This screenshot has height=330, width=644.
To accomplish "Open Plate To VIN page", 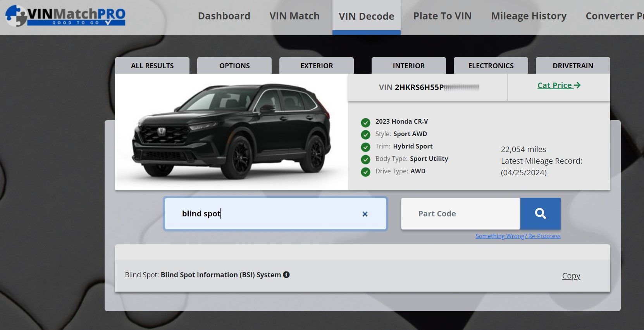I will pyautogui.click(x=443, y=16).
